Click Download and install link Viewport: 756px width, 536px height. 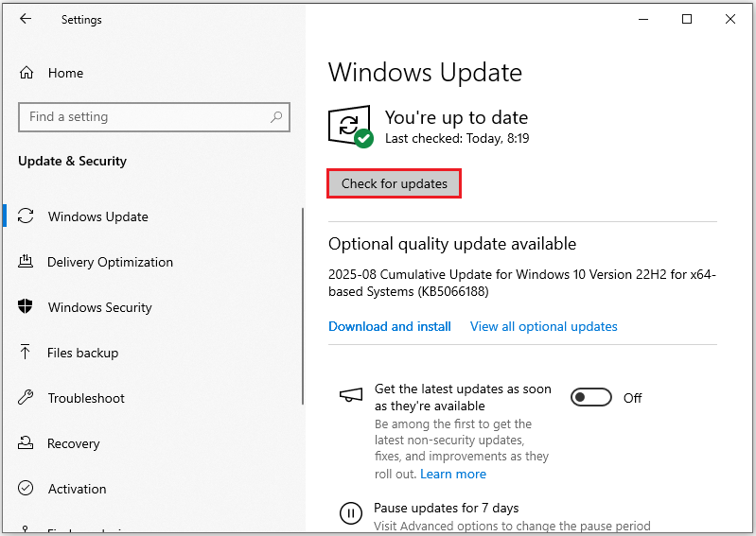[390, 326]
